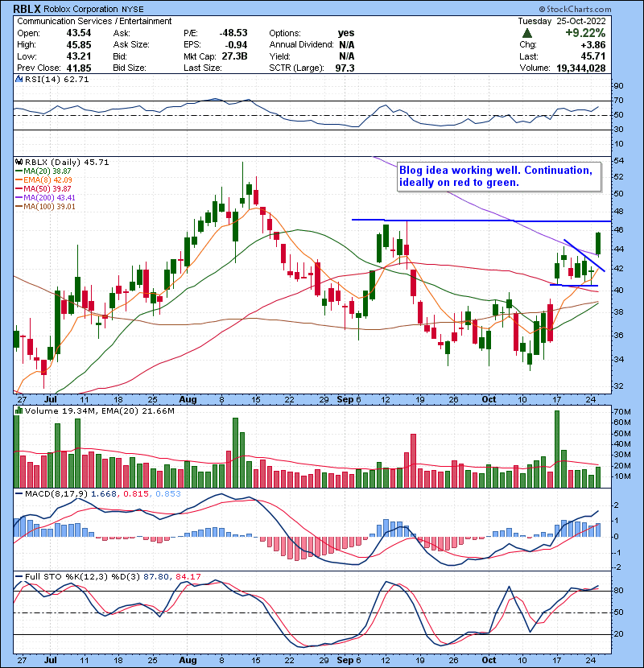Click the Chg value +3.86
Screen dimensions: 644x668
[x=594, y=44]
